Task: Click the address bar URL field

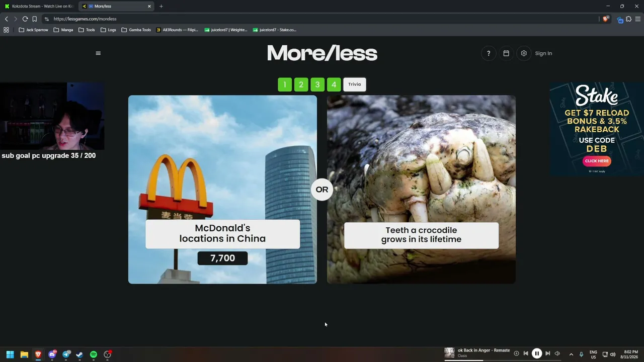Action: (322, 19)
